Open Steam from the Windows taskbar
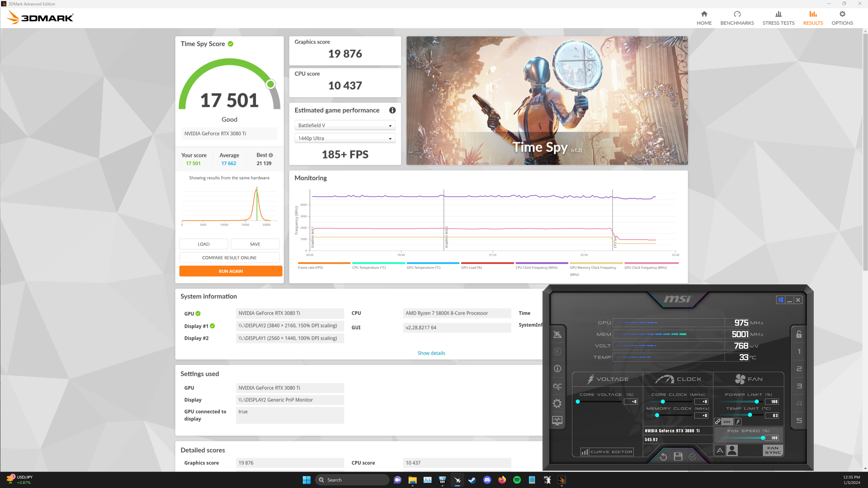This screenshot has width=868, height=488. point(472,480)
